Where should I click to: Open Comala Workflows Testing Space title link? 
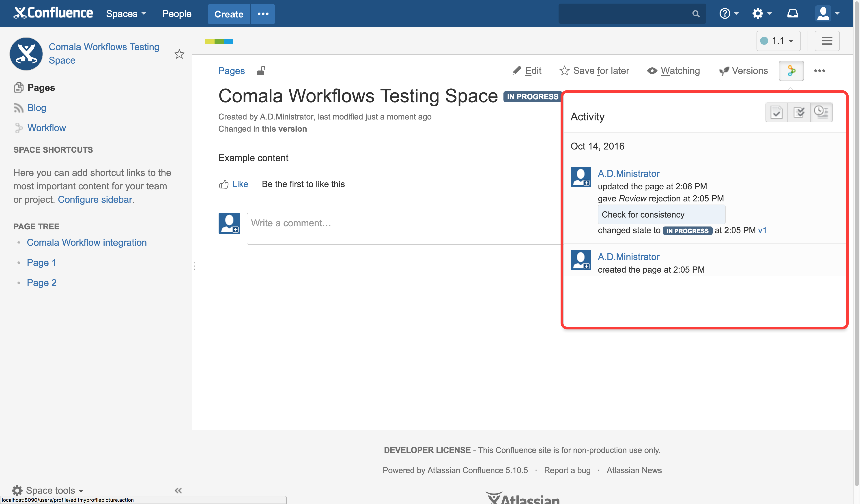(x=104, y=53)
